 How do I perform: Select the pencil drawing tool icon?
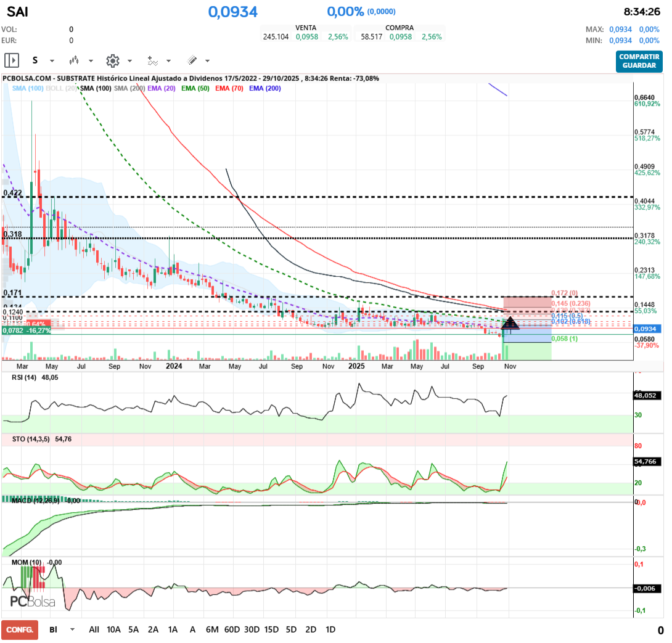click(x=192, y=60)
